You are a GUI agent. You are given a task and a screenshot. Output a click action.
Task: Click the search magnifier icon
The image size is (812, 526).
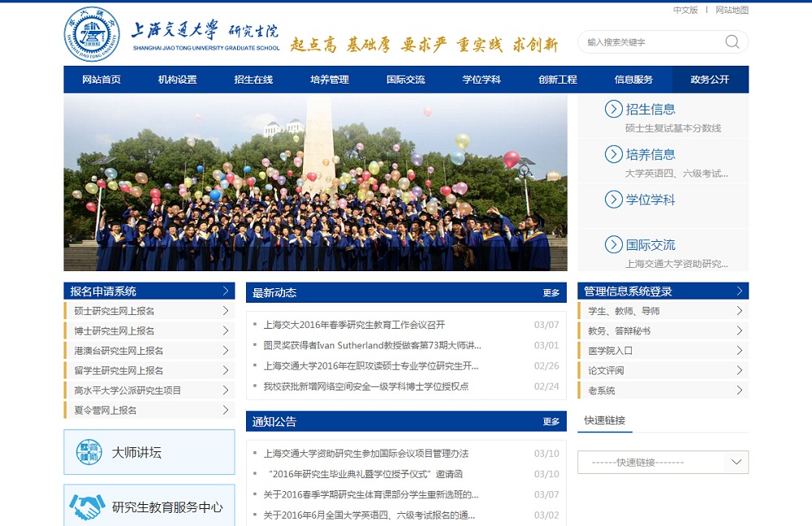[x=732, y=41]
